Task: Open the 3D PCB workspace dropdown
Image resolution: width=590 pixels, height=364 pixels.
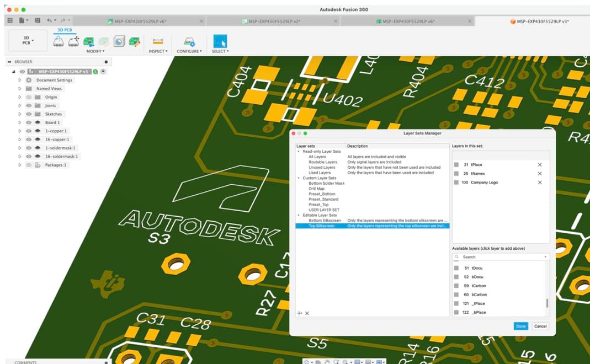Action: [28, 41]
